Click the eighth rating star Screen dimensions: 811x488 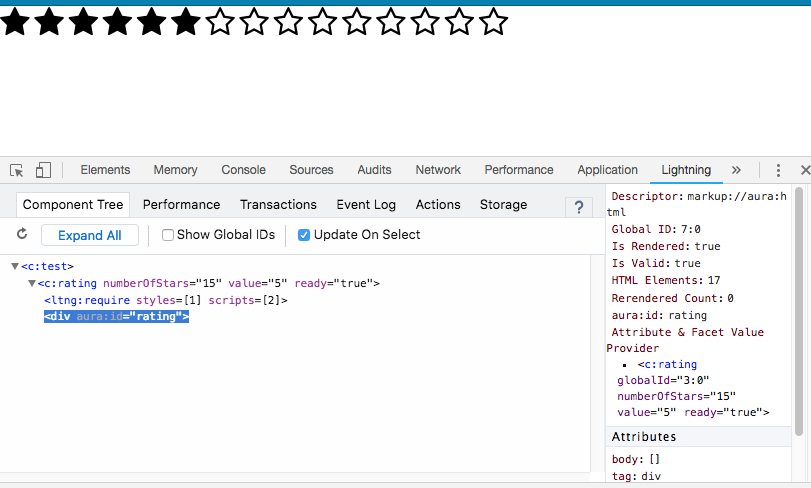click(x=254, y=22)
